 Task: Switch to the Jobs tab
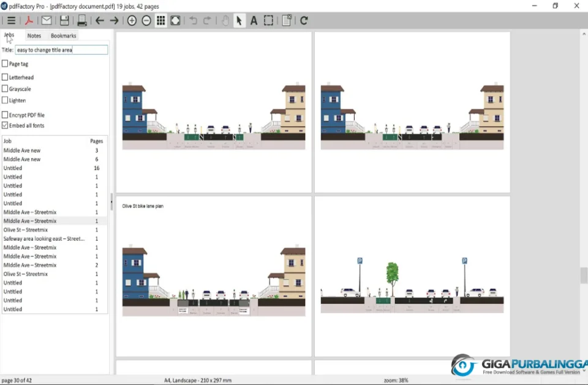9,36
